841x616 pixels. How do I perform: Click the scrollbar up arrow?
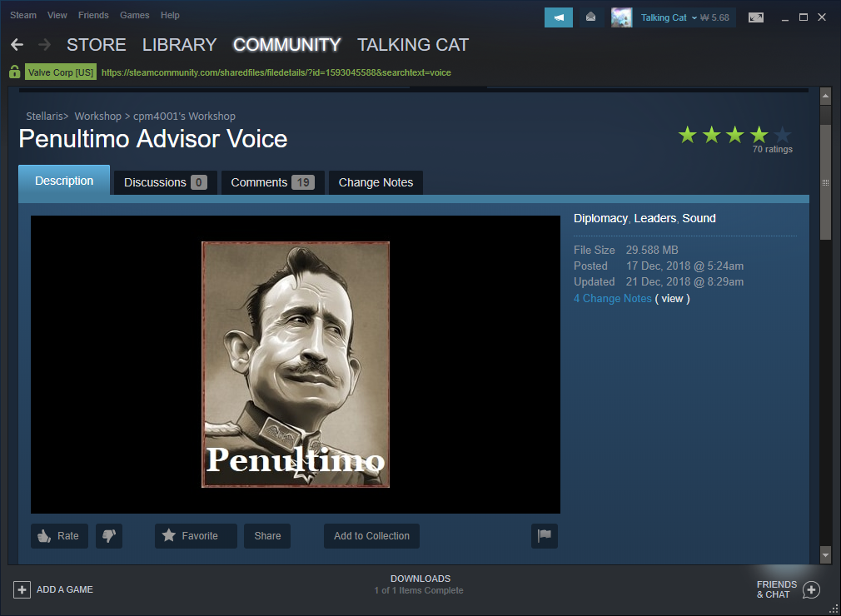pyautogui.click(x=825, y=96)
